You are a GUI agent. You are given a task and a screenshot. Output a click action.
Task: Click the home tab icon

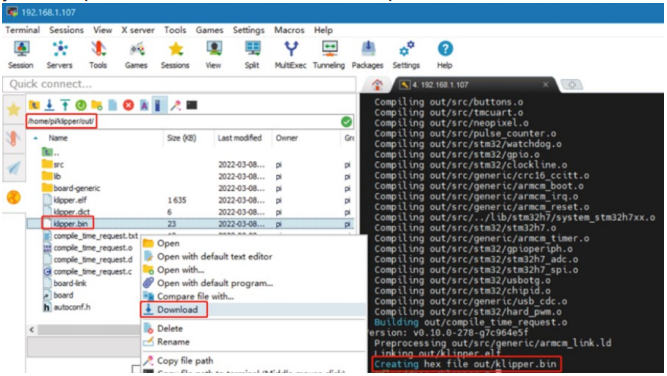[377, 85]
